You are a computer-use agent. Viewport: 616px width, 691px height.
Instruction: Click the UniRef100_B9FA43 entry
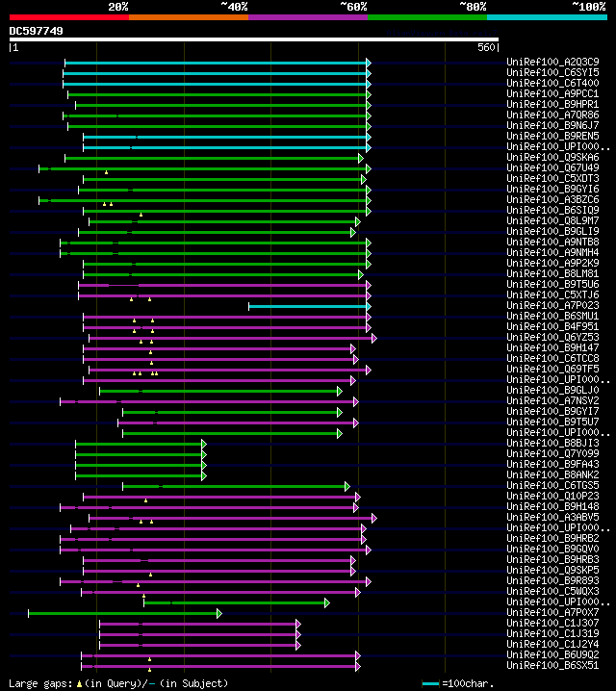[x=552, y=464]
